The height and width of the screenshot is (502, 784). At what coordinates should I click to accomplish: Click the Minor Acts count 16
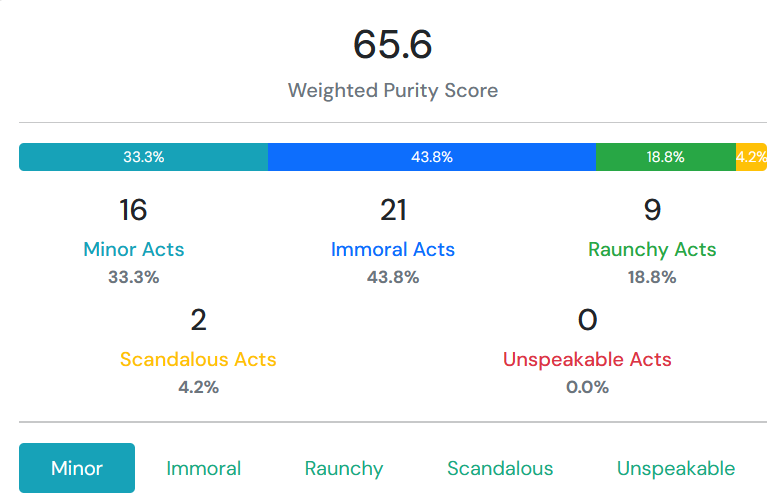[133, 210]
